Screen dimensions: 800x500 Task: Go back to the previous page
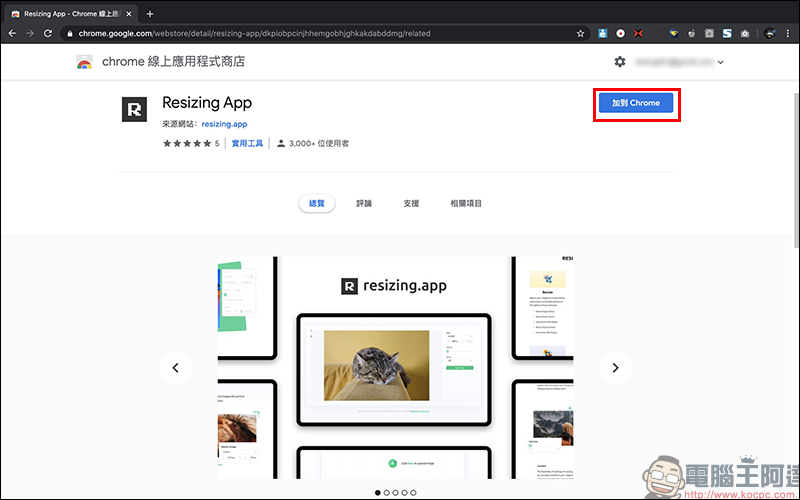click(x=11, y=33)
